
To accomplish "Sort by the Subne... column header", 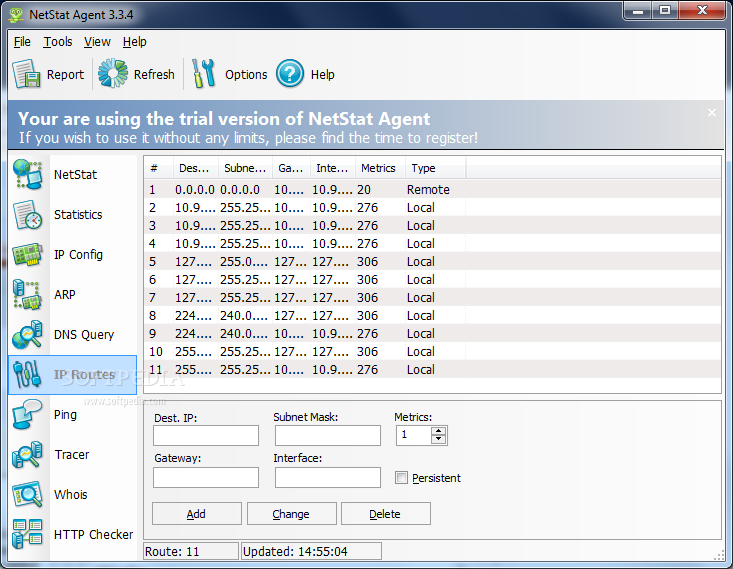I will tap(245, 168).
